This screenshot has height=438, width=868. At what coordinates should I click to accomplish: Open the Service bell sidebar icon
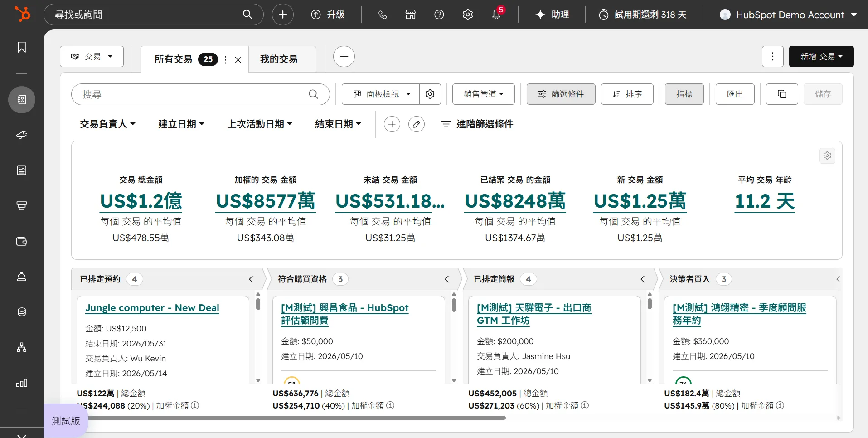point(22,277)
